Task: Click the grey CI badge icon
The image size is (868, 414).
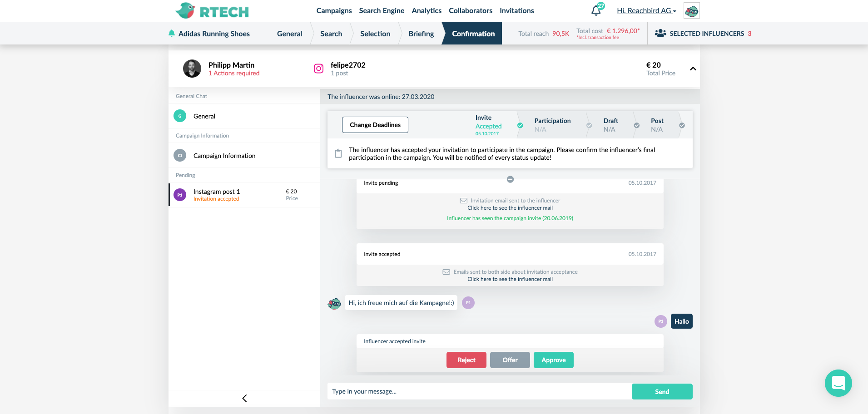Action: pos(180,155)
